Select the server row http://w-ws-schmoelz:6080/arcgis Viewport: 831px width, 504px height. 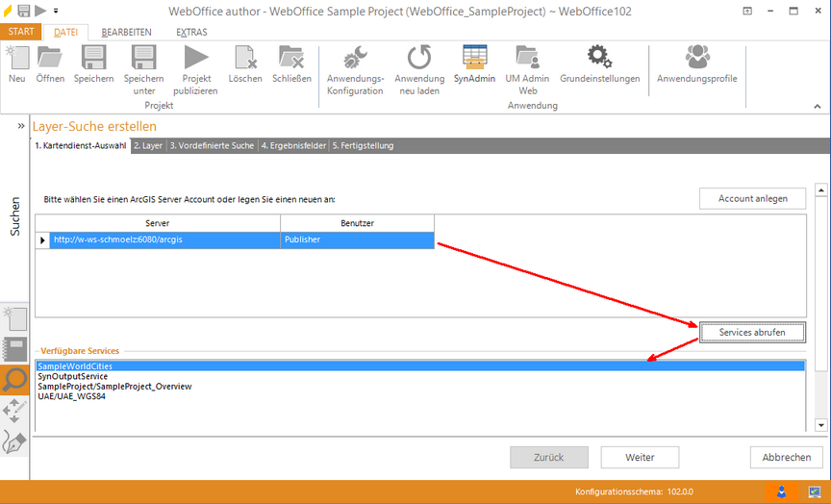point(164,239)
